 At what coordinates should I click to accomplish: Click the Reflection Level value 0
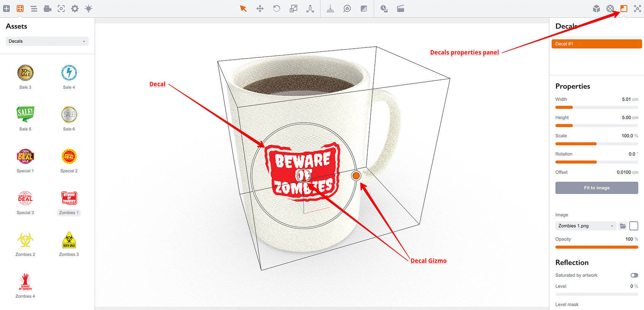pyautogui.click(x=632, y=286)
